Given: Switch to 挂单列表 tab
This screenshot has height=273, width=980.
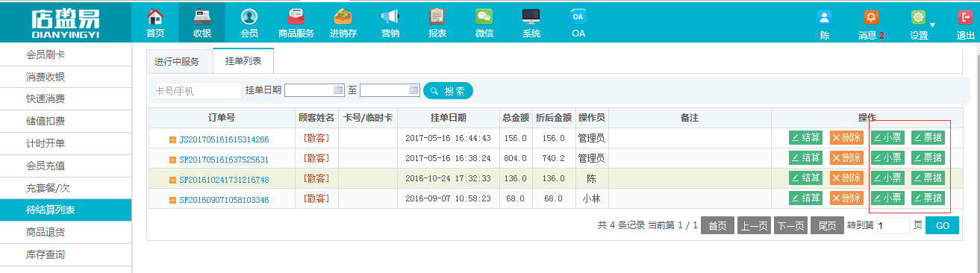Looking at the screenshot, I should [243, 61].
